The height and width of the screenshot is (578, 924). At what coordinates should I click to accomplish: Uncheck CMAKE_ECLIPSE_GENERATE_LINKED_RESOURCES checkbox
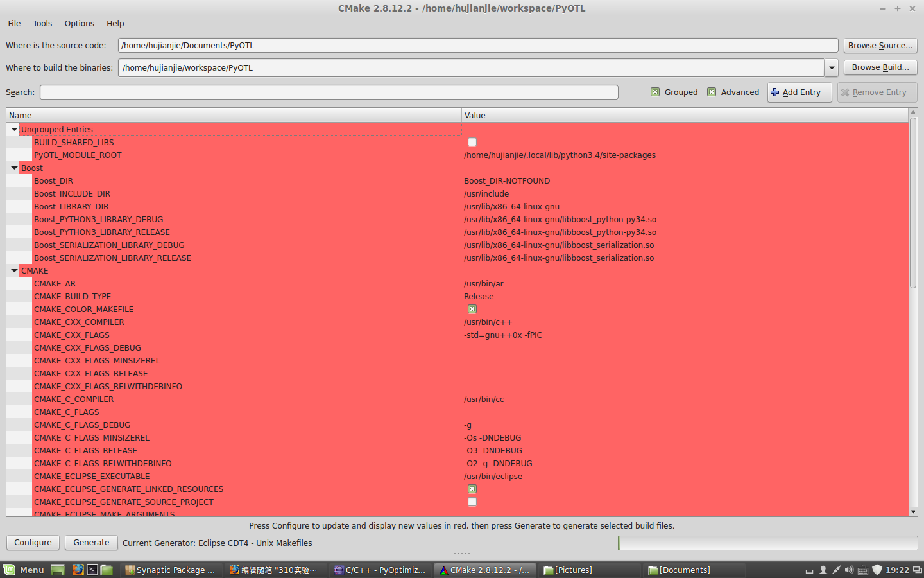[472, 489]
